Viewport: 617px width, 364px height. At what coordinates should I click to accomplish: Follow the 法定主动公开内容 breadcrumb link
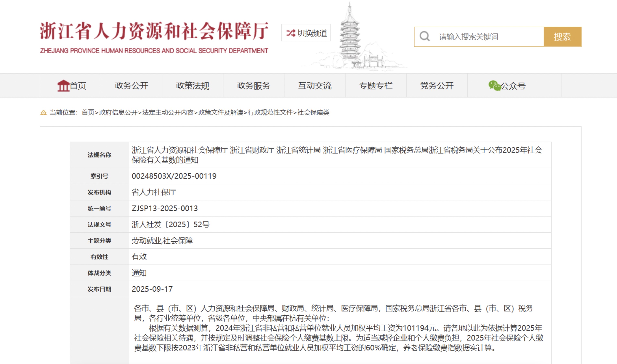168,112
